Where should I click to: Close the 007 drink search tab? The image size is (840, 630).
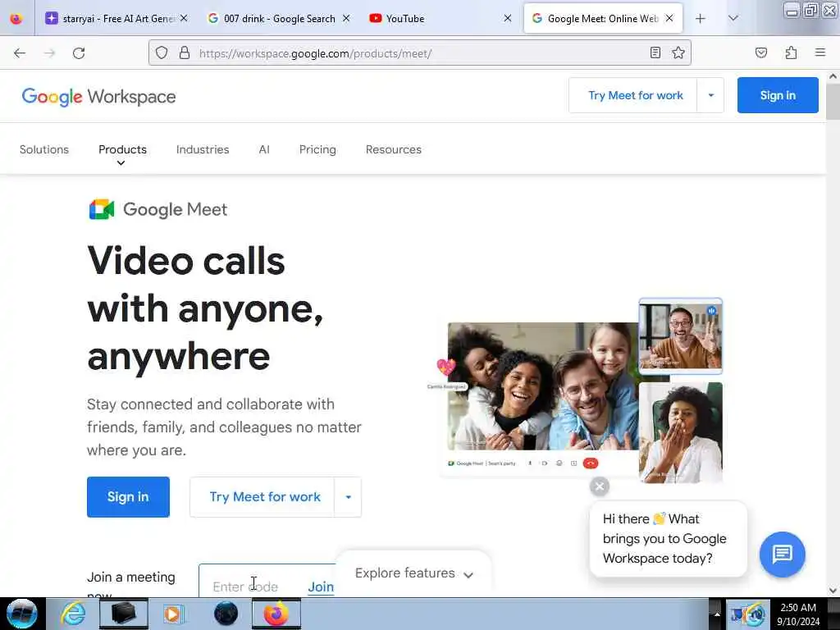click(x=346, y=18)
